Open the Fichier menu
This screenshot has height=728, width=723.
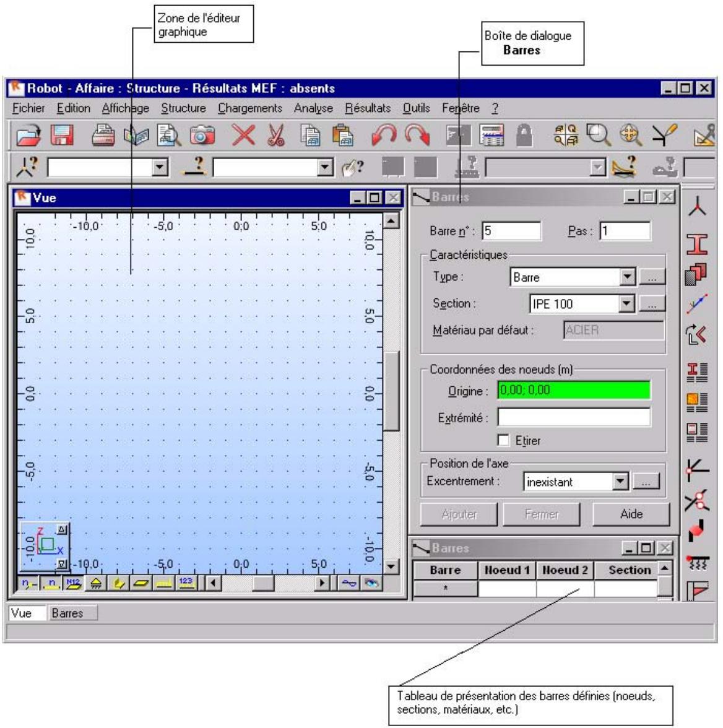28,108
